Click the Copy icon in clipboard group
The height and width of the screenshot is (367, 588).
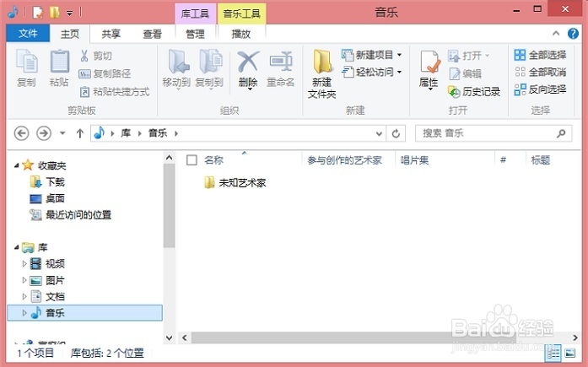[x=27, y=61]
